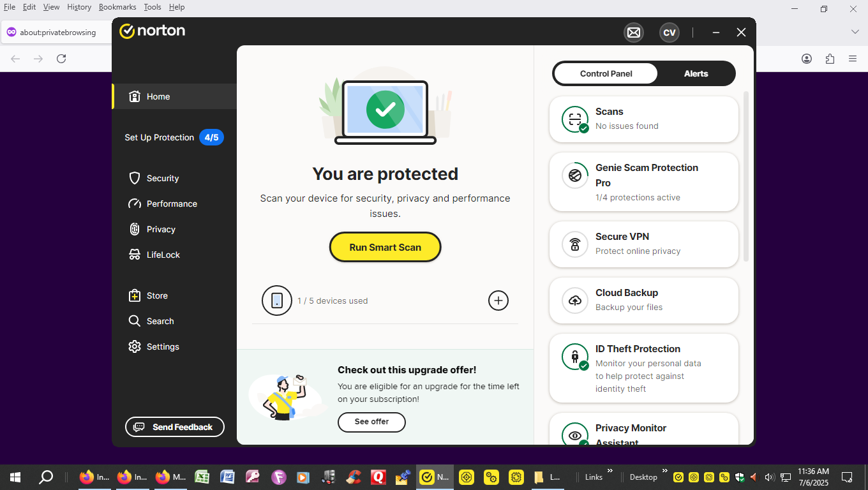Open Firefox account icon in toolbar
This screenshot has height=490, width=868.
[807, 59]
